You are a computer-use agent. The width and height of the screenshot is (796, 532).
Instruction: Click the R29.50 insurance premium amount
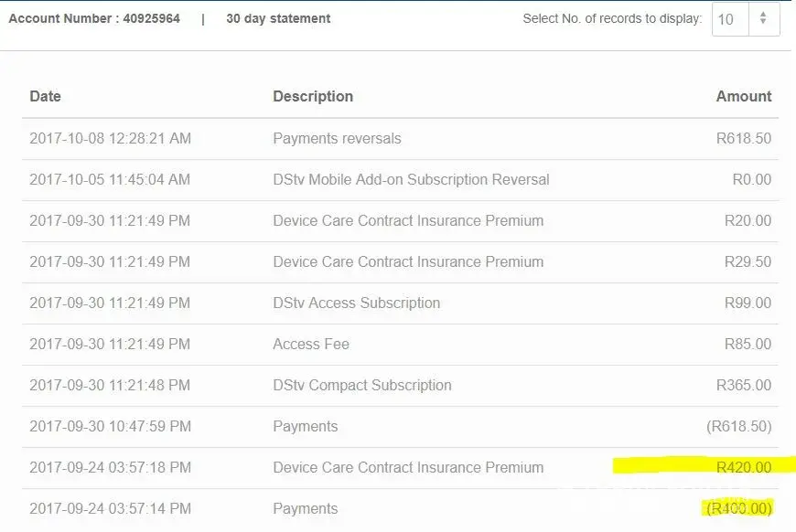pos(748,262)
